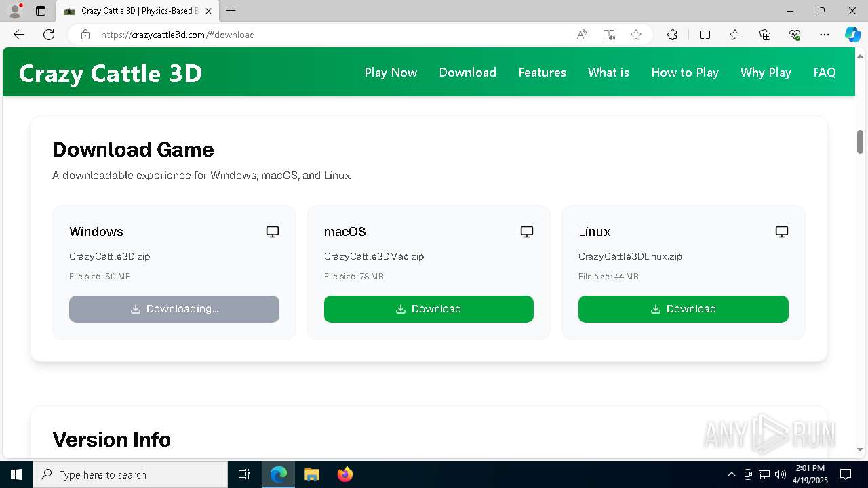Click the File size: 44 MB text
This screenshot has width=868, height=488.
pos(608,277)
